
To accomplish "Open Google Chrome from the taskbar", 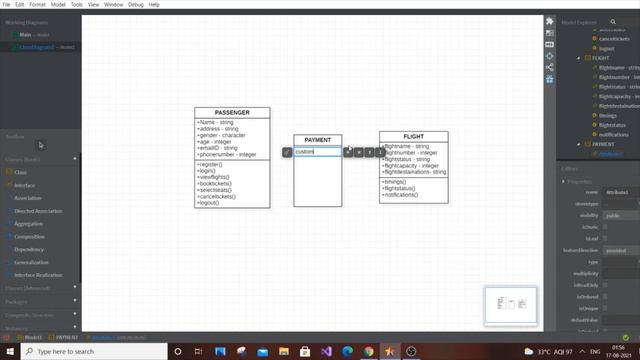I will tap(369, 351).
